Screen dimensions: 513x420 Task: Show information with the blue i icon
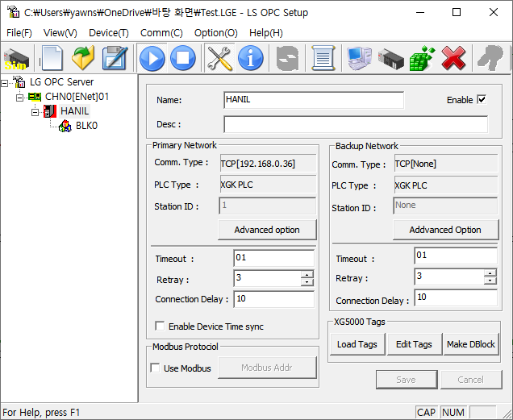click(x=251, y=58)
